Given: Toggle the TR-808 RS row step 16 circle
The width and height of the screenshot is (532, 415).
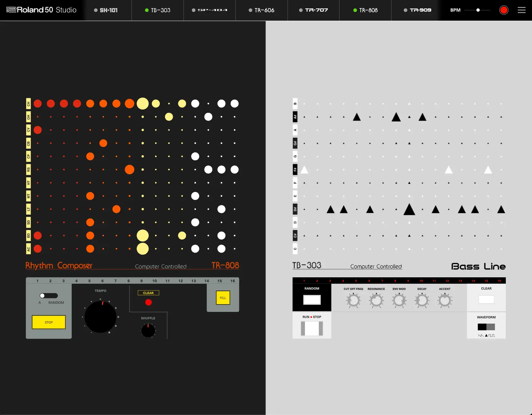Looking at the screenshot, I should [235, 169].
